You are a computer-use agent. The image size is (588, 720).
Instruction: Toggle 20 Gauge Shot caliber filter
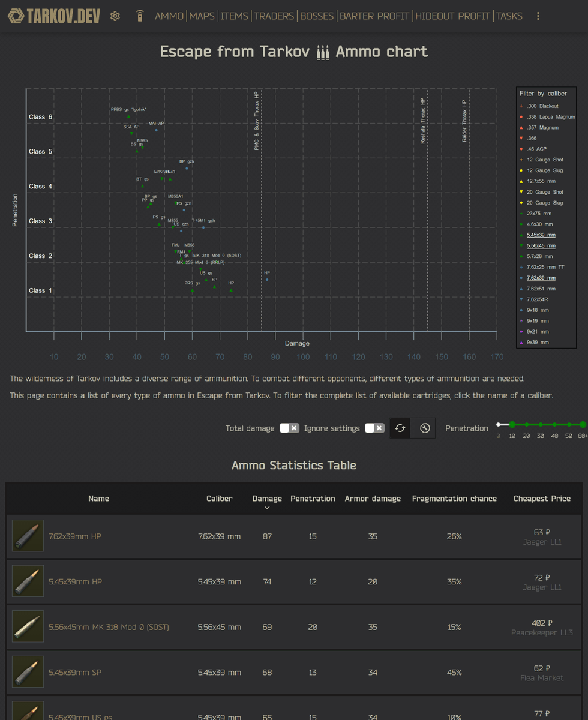pos(545,192)
